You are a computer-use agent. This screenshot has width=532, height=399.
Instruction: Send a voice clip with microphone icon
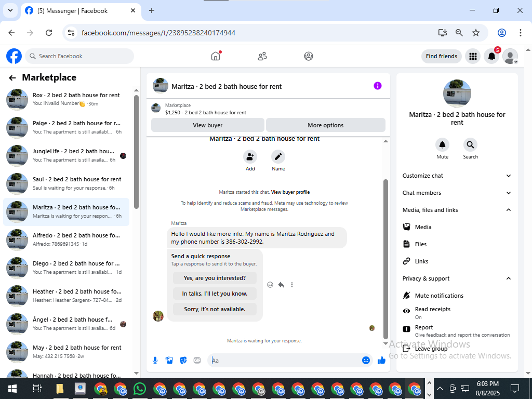point(155,361)
